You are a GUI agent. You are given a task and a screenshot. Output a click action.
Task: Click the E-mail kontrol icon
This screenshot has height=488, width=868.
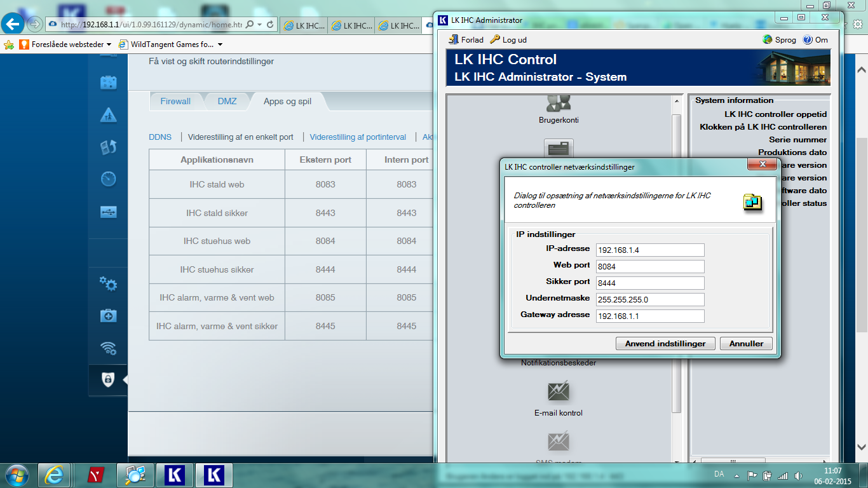pos(558,391)
